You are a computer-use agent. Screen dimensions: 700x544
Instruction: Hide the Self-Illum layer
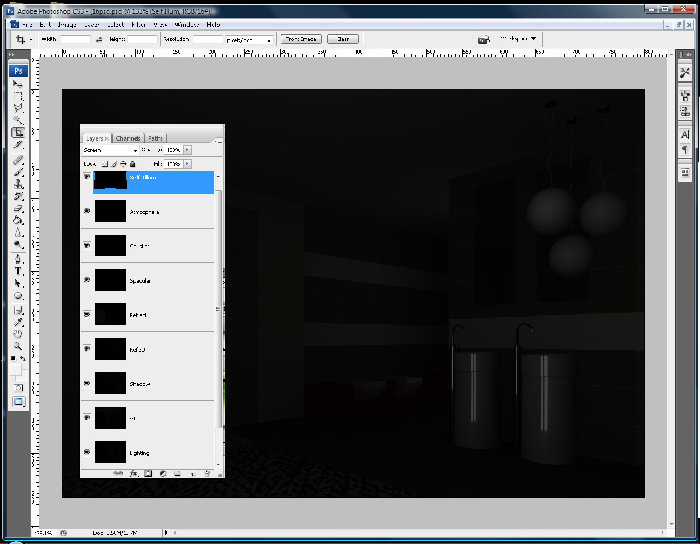click(87, 177)
